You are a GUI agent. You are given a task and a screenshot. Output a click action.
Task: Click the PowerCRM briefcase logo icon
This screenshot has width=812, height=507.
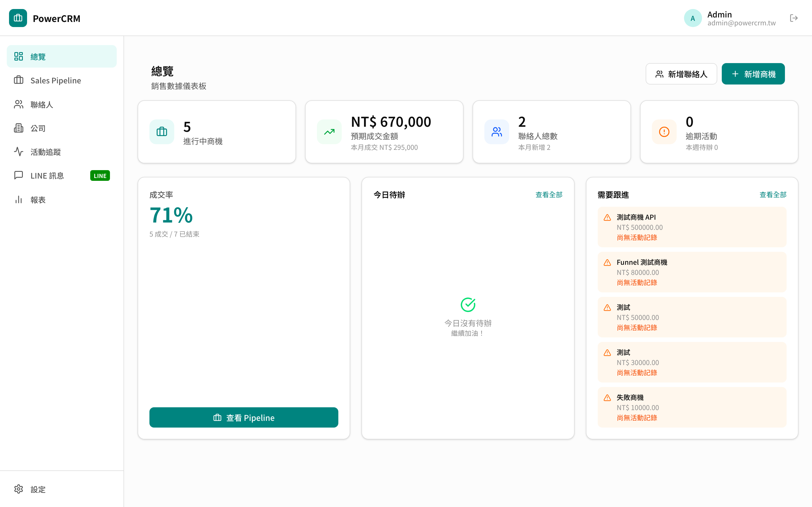[x=18, y=18]
